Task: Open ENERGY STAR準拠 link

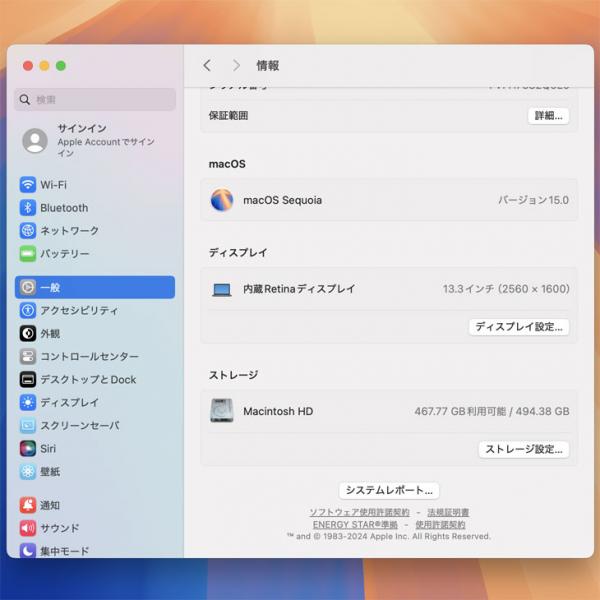Action: pyautogui.click(x=355, y=524)
